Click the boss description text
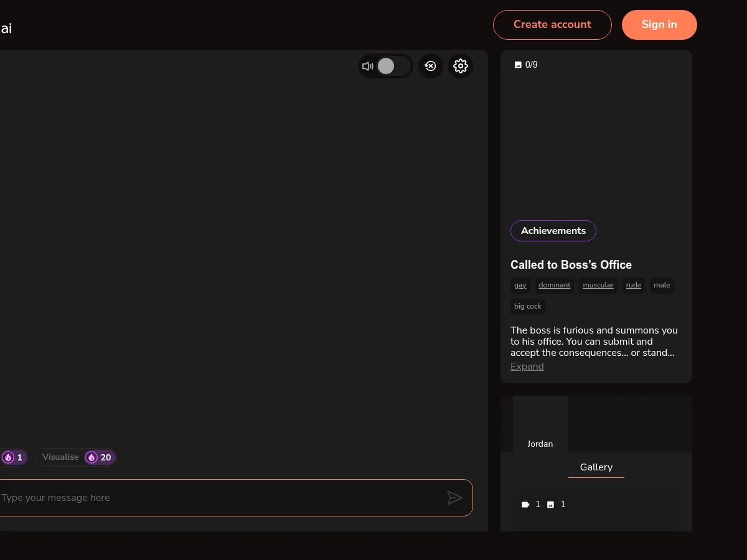 click(x=594, y=342)
